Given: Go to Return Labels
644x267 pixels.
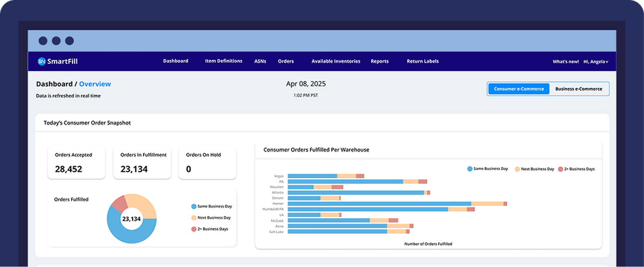Looking at the screenshot, I should coord(423,61).
